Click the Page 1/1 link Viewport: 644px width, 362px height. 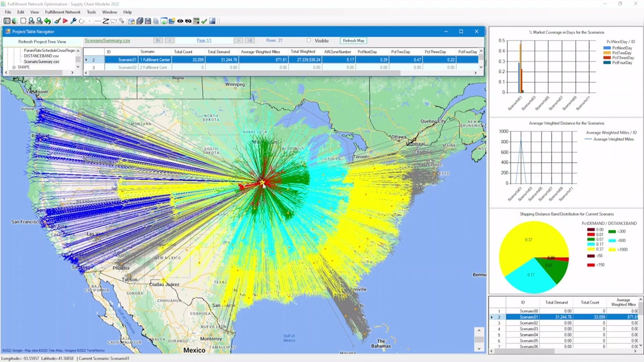(x=204, y=40)
